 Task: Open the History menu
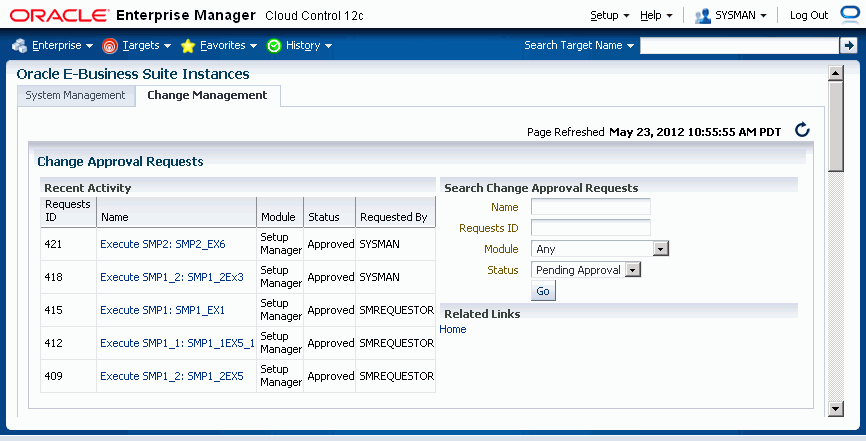tap(308, 45)
